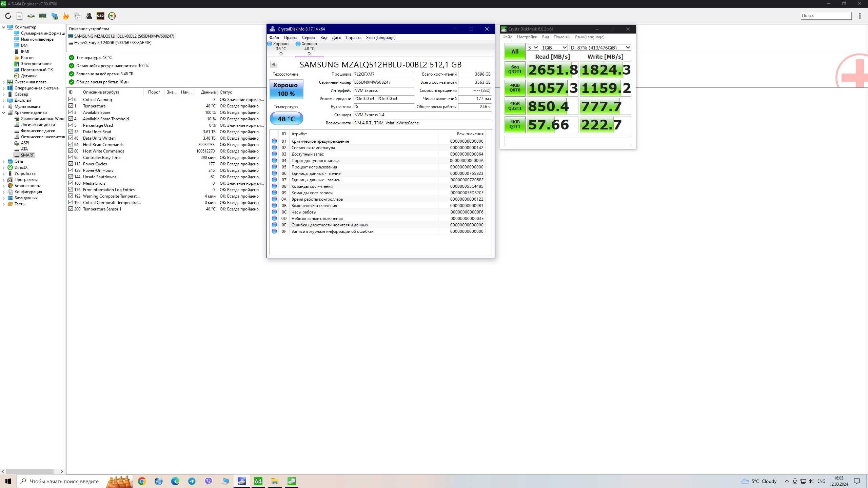Go back with CrystalDiskInfo left arrow button

pyautogui.click(x=274, y=64)
